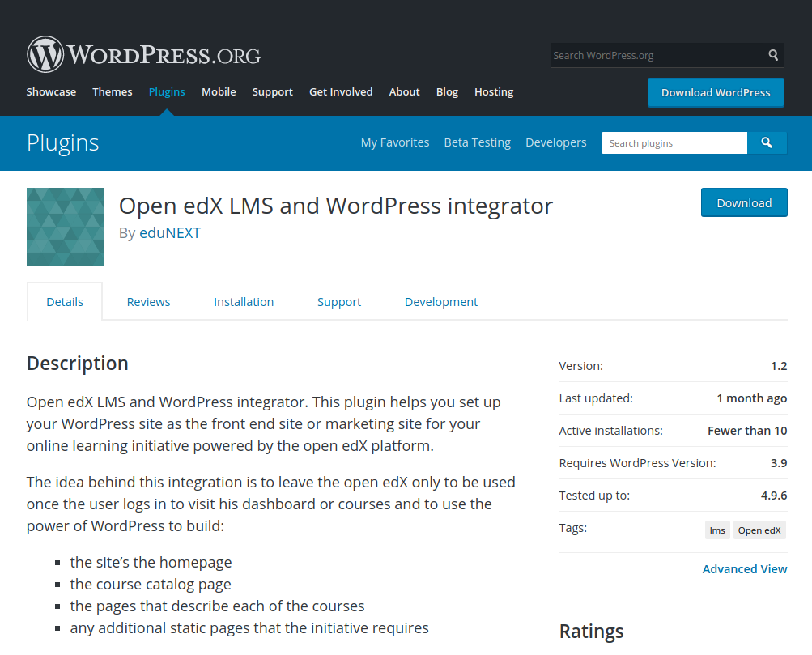The width and height of the screenshot is (812, 655).
Task: Open the Plugins menu item
Action: click(x=167, y=91)
